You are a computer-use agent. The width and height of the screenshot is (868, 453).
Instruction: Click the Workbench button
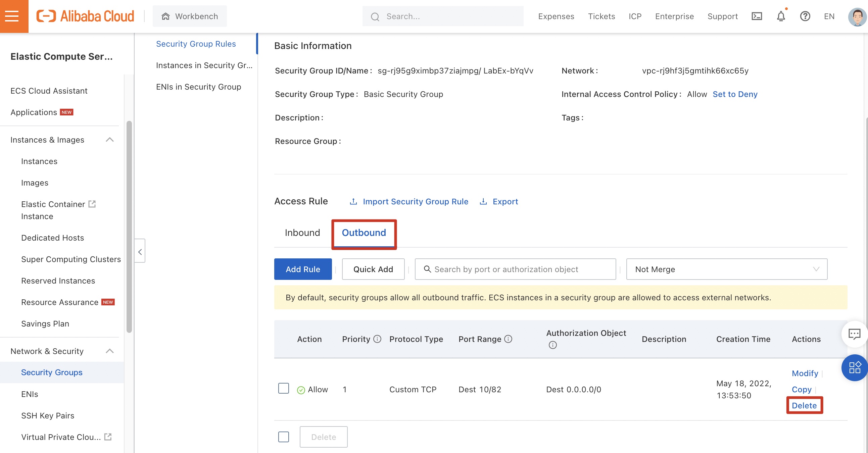pyautogui.click(x=190, y=16)
